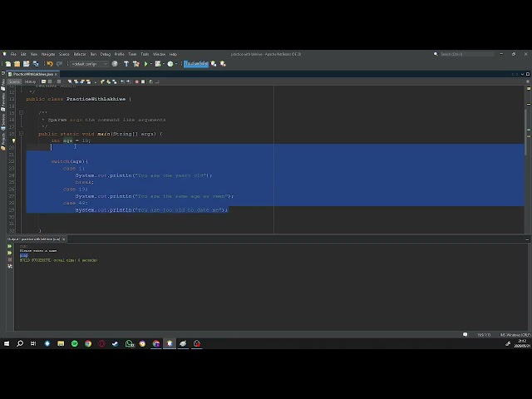Click the Find Selection magnifier icon
The image size is (532, 399).
[70, 81]
